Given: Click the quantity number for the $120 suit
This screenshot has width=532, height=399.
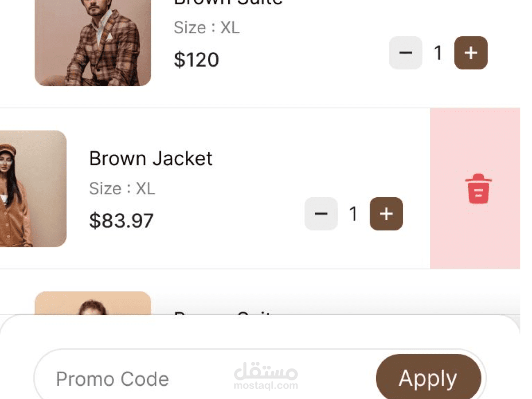Looking at the screenshot, I should (x=438, y=53).
